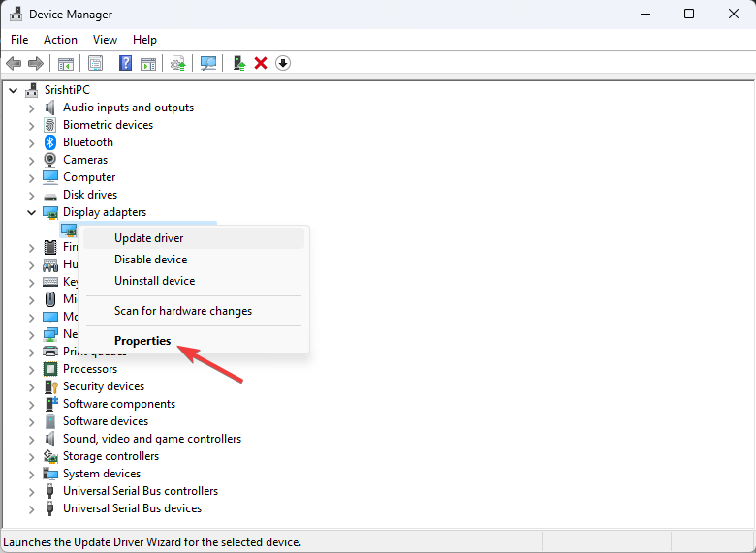Expand Audio inputs and outputs
Image resolution: width=756 pixels, height=553 pixels.
[32, 108]
